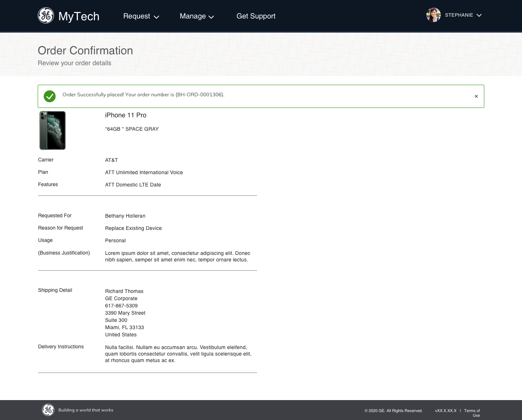Click the {Business Justification} label
Screen dimensions: 522x420
tap(64, 253)
